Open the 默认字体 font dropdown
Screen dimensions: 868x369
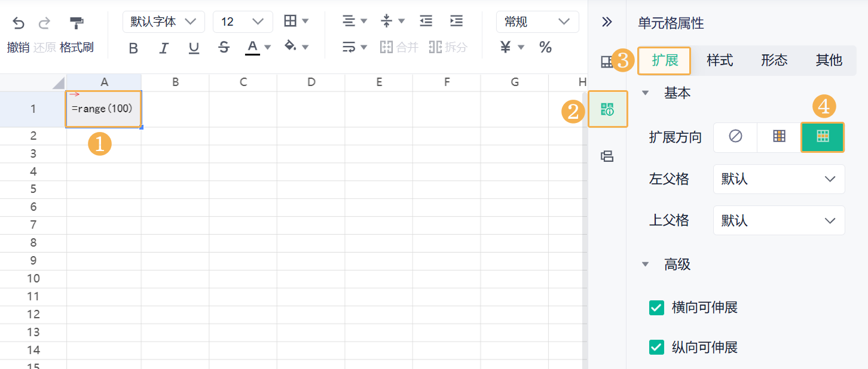(x=164, y=21)
